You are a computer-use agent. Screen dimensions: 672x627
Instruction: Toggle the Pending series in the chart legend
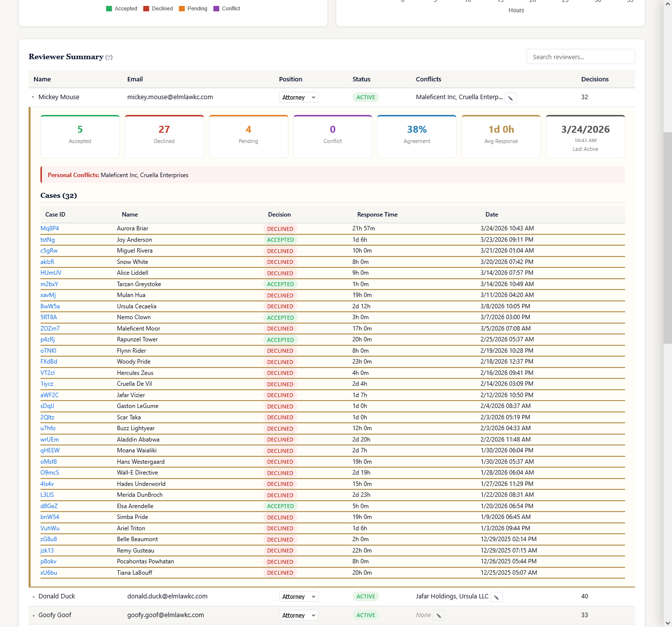coord(193,8)
